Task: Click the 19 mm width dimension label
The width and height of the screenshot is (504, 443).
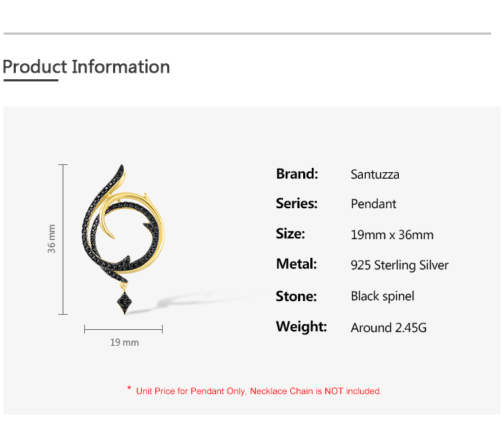Action: pos(124,343)
